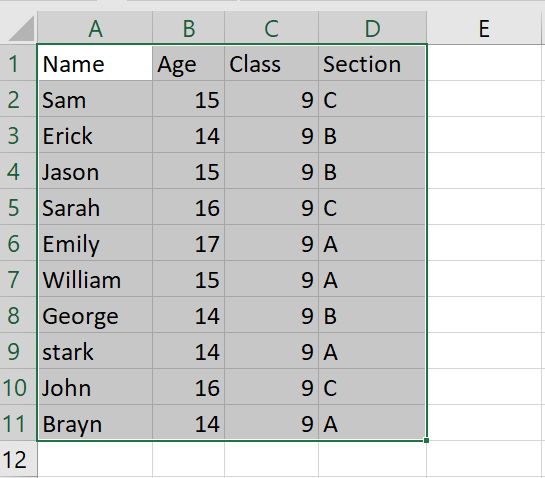Viewport: 545px width, 478px height.
Task: Select empty cell E5
Action: (484, 208)
